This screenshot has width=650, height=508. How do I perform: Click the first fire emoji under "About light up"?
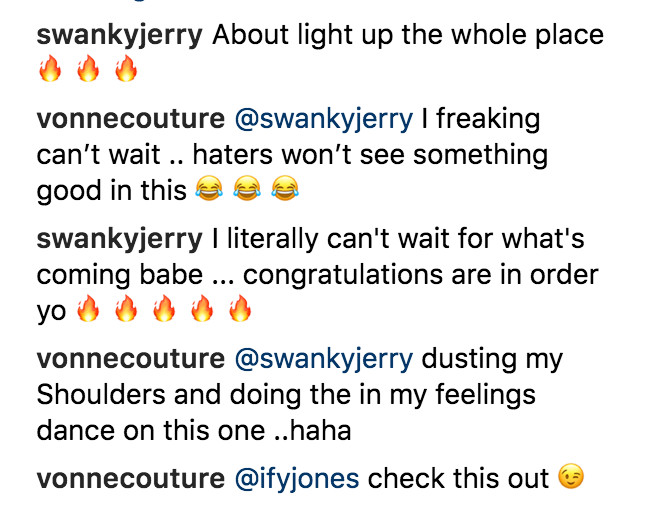pos(49,71)
